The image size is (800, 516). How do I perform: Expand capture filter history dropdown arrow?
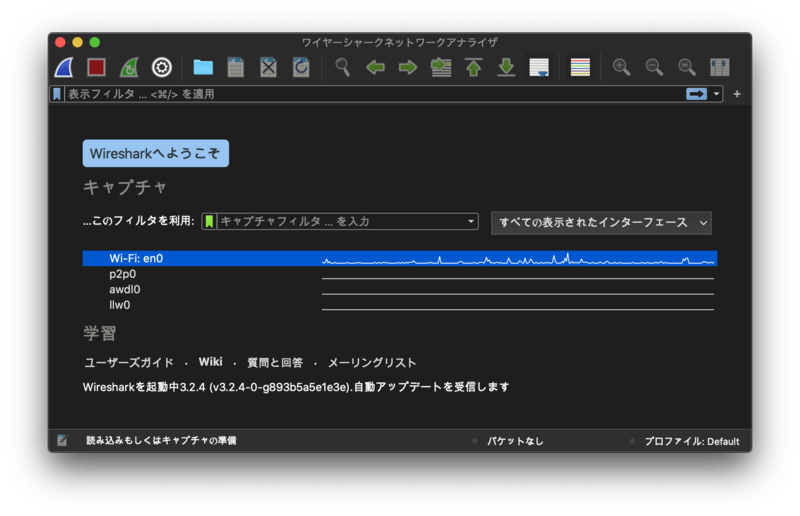471,222
